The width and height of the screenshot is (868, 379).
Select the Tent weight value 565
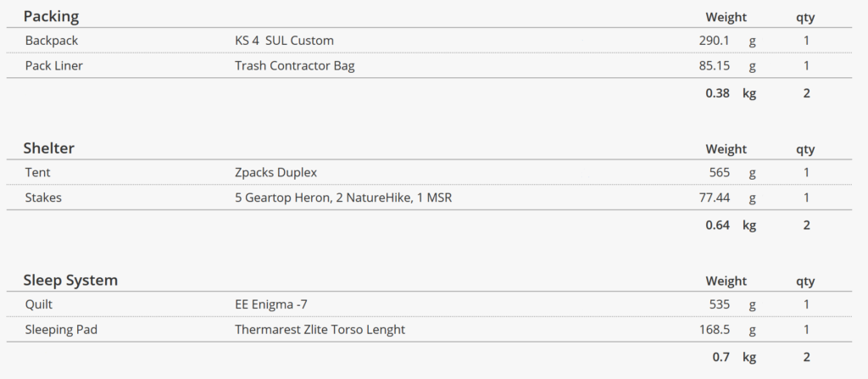point(719,172)
